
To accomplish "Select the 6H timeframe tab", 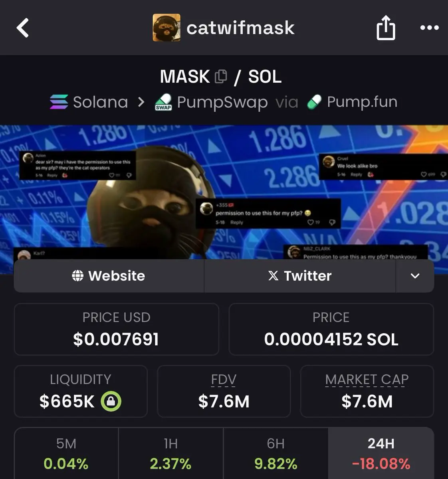I will [x=276, y=453].
